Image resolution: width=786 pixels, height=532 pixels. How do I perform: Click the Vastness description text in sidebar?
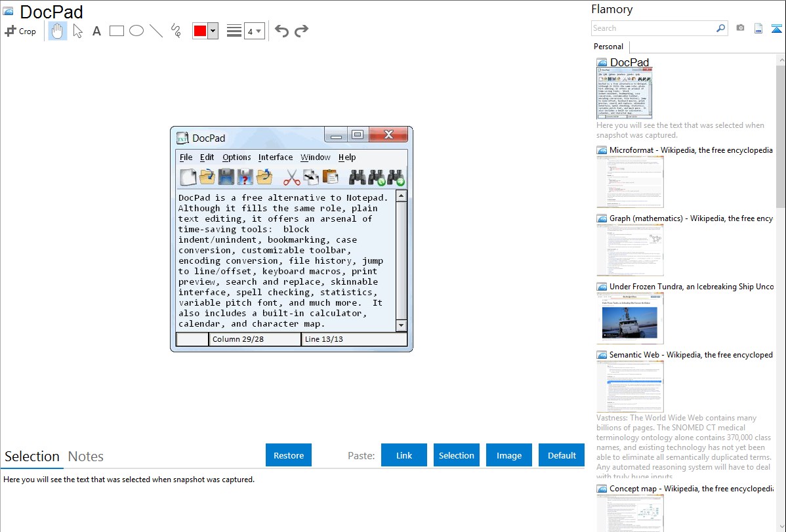pyautogui.click(x=684, y=447)
